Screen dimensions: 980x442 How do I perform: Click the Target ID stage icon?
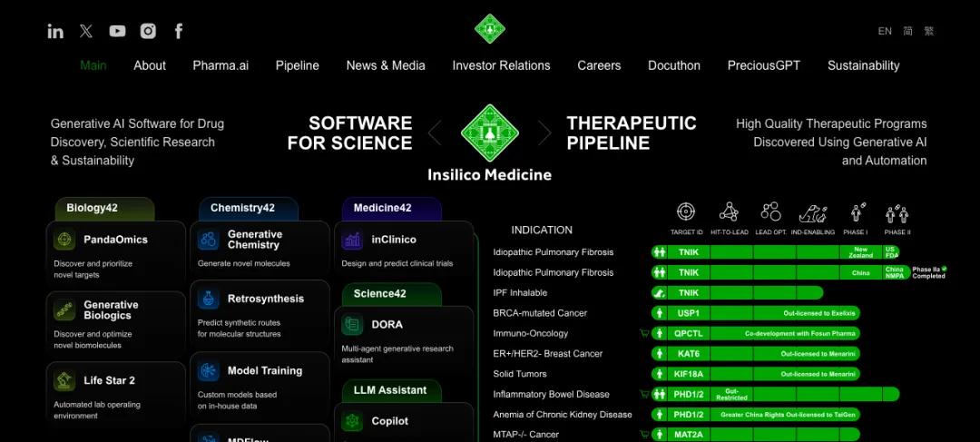686,212
